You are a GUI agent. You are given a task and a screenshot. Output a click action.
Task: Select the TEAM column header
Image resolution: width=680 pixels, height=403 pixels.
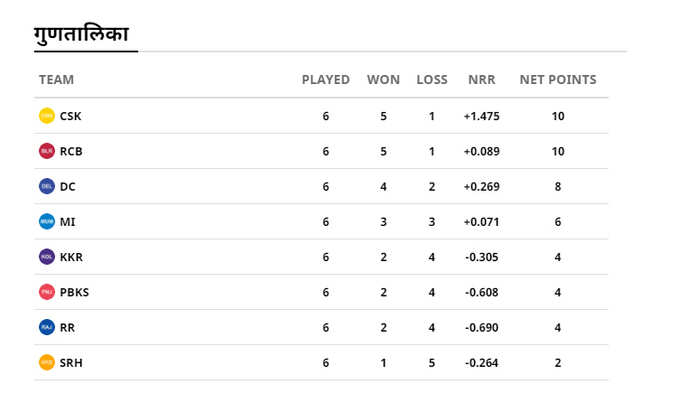coord(56,80)
